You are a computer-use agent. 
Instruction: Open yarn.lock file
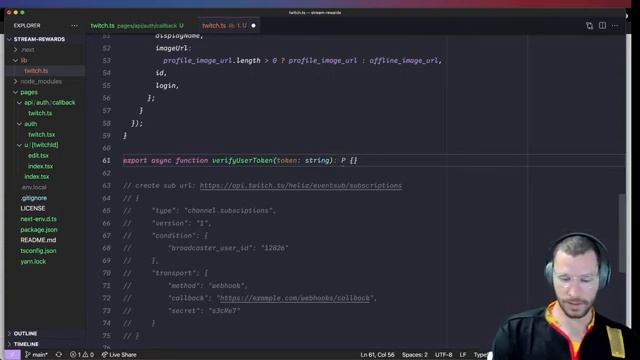pos(33,262)
